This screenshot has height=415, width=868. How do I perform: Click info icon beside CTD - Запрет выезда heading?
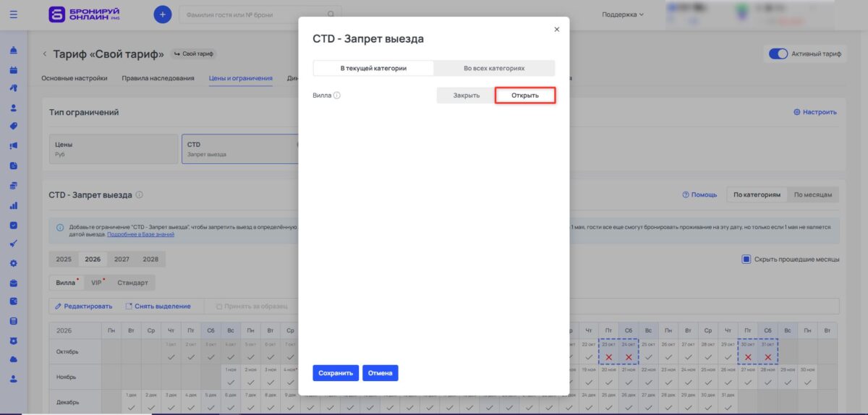tap(140, 194)
